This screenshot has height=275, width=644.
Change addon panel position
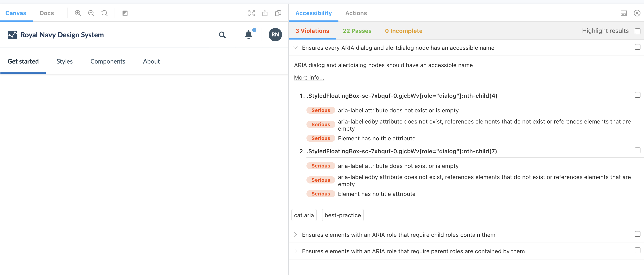point(624,13)
